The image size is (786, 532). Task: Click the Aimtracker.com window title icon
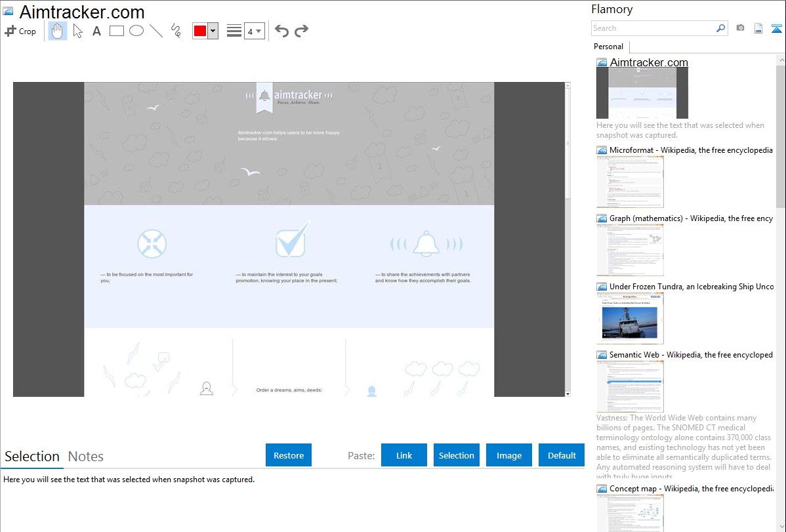9,12
